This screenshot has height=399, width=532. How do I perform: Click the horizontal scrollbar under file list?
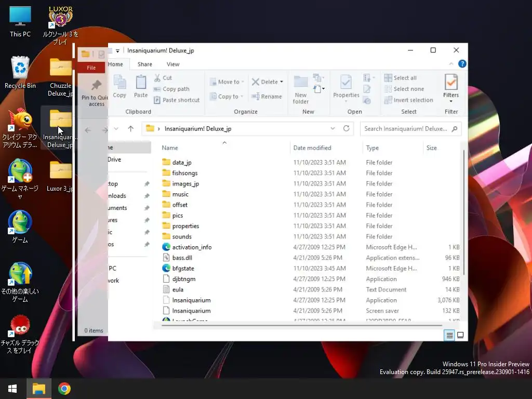(x=302, y=325)
